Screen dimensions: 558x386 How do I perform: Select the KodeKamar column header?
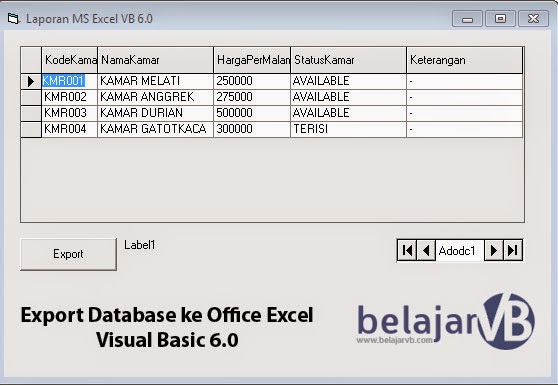(69, 60)
